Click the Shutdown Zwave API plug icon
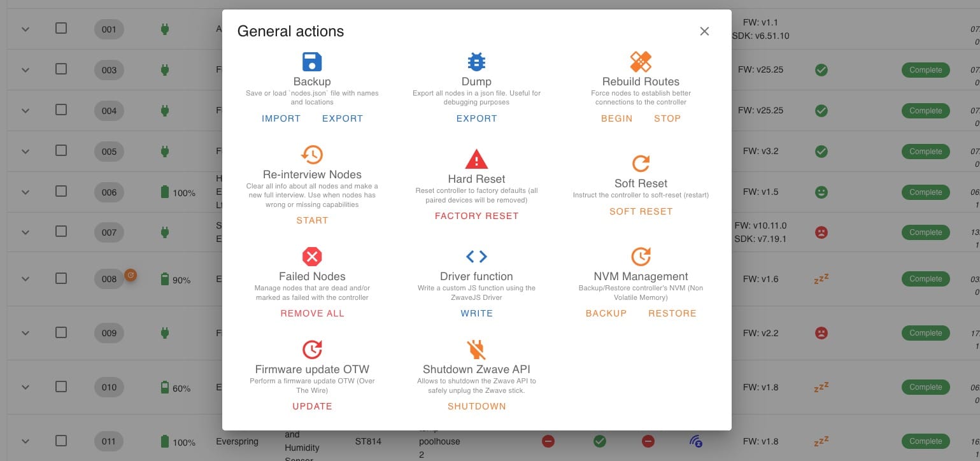The image size is (980, 461). click(476, 350)
